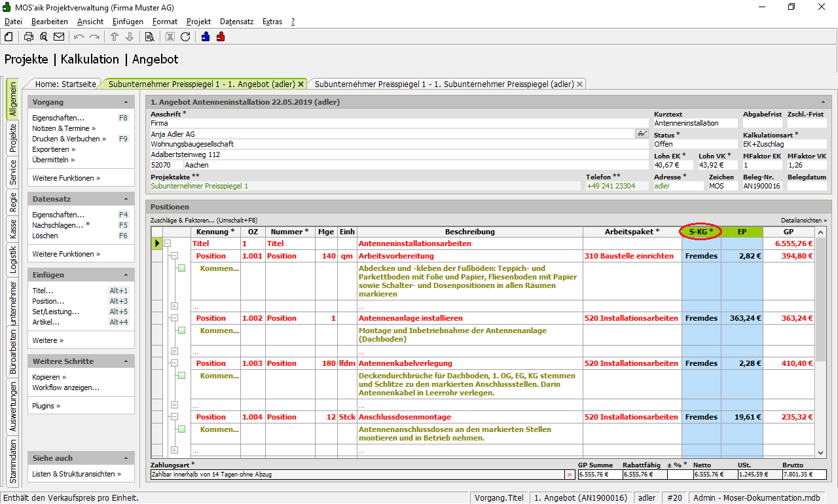This screenshot has height=504, width=838.
Task: Click the red puzzle piece icon
Action: click(x=221, y=37)
